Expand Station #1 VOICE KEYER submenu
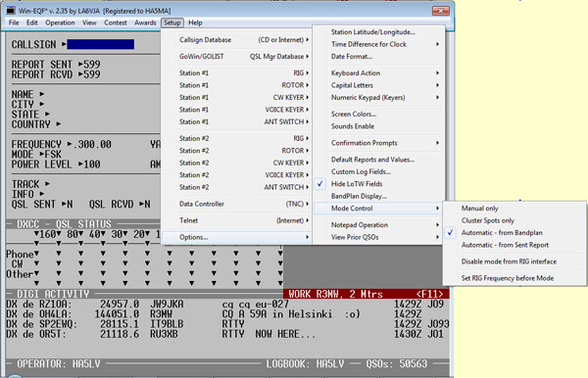 236,110
